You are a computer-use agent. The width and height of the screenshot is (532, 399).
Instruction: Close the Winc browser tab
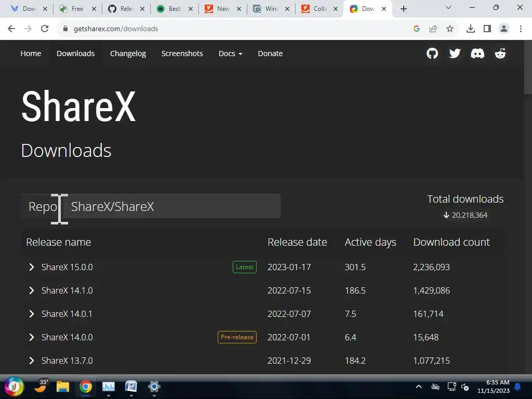point(287,9)
